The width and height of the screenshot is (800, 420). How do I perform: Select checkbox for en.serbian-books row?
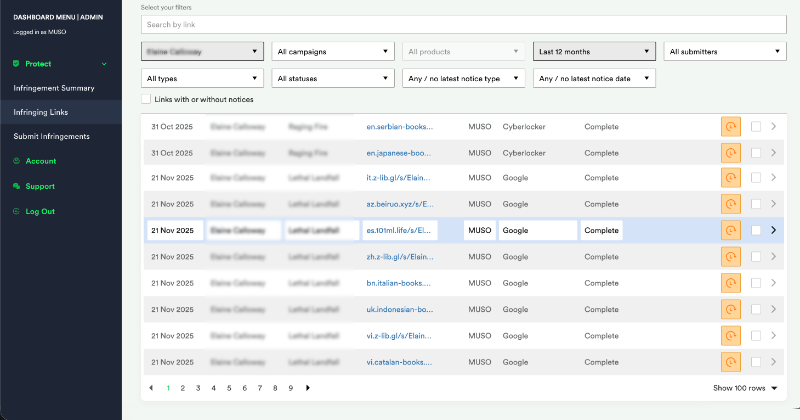coord(756,127)
